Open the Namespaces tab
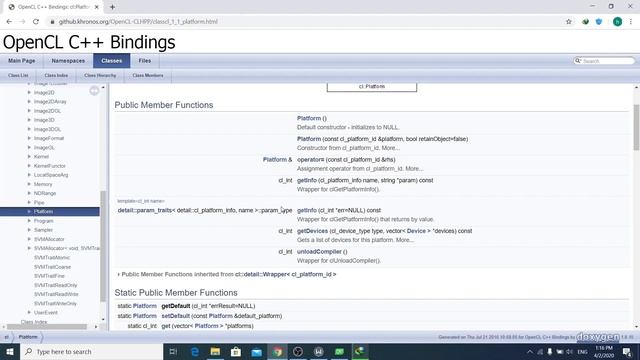640x360 pixels. click(68, 60)
